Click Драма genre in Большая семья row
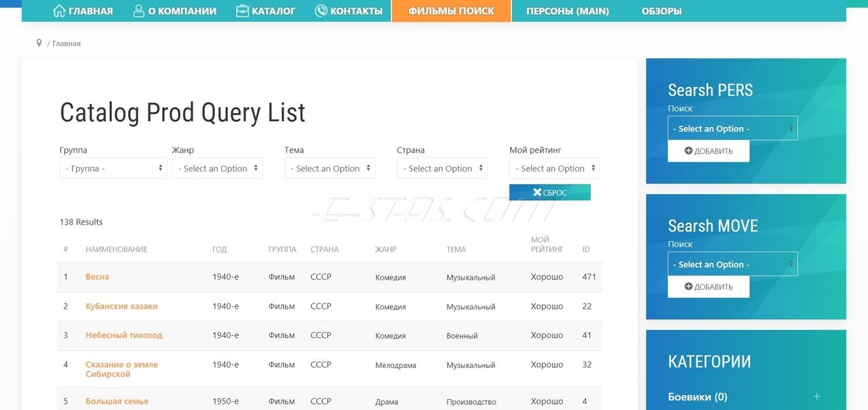The height and width of the screenshot is (410, 868). [387, 402]
